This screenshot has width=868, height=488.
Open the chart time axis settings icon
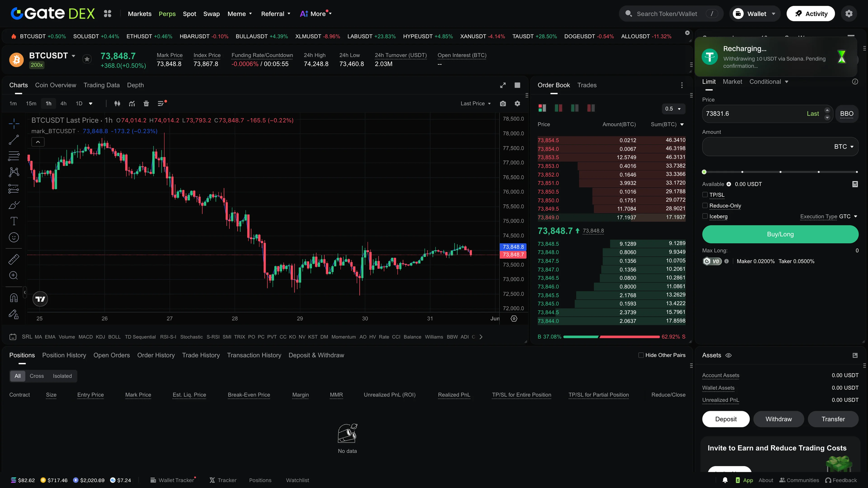pos(514,319)
